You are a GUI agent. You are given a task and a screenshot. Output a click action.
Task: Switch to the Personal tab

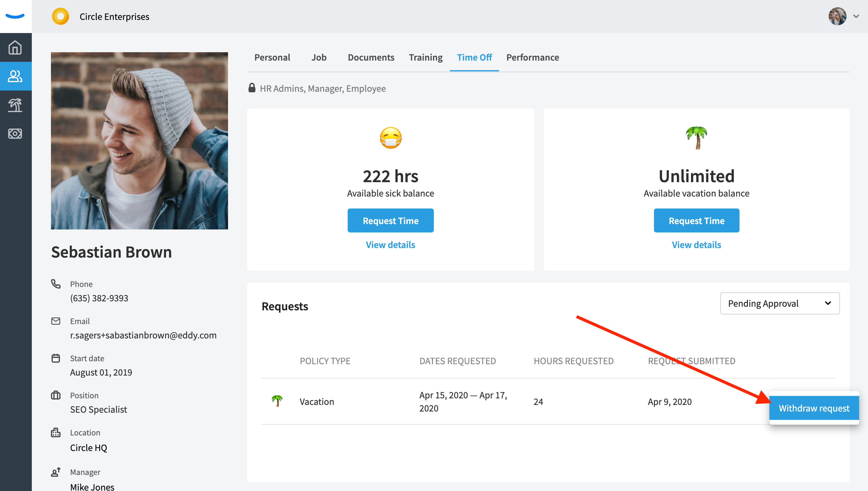[272, 57]
